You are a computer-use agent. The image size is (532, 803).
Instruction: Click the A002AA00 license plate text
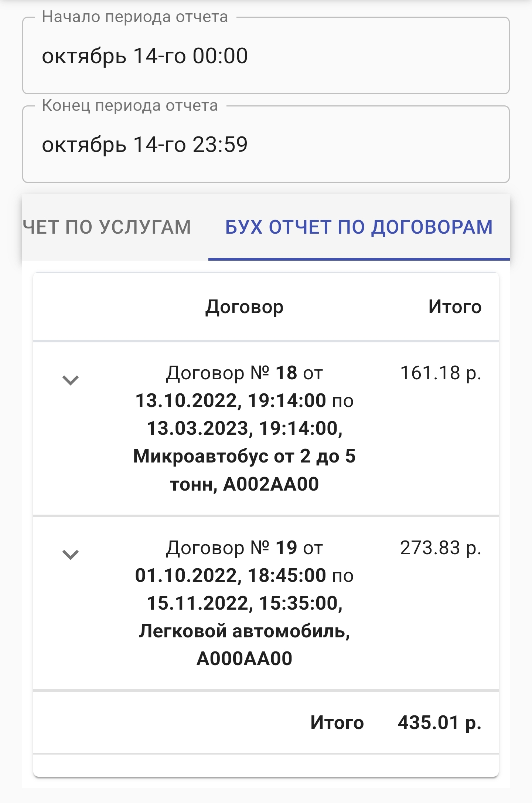(x=271, y=484)
